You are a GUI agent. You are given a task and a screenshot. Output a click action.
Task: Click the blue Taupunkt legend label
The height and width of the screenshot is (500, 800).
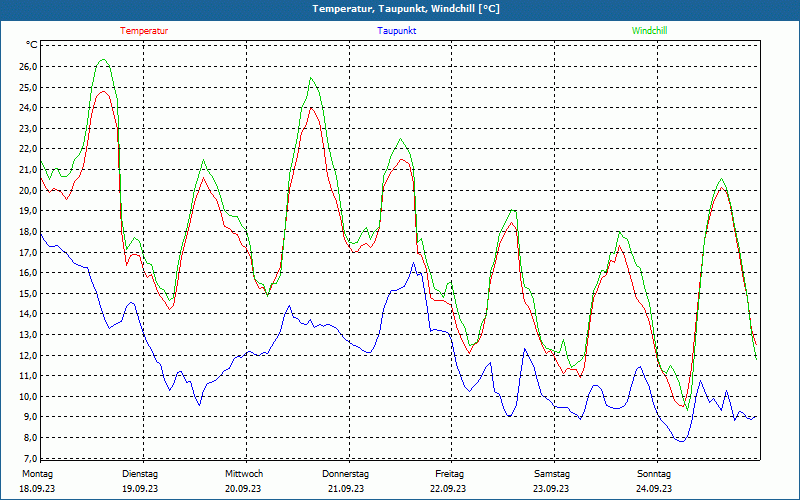(x=396, y=31)
